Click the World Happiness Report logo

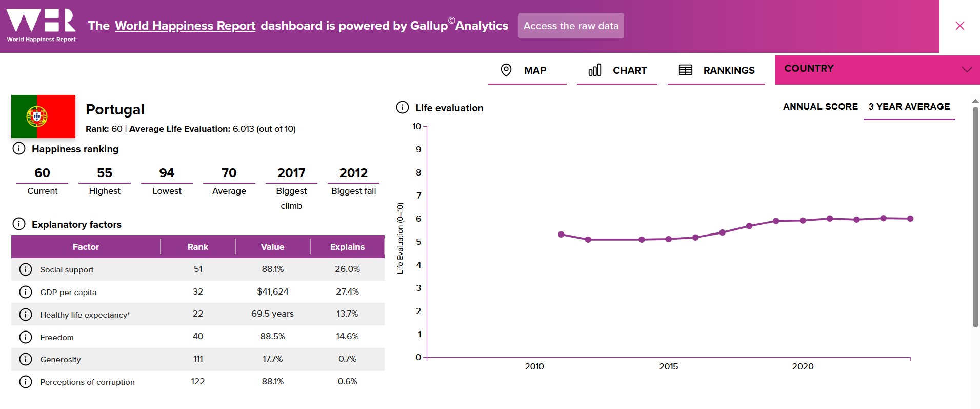click(41, 25)
